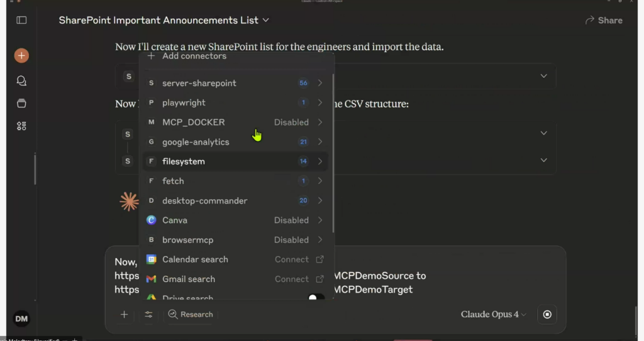Click the Share button label
The height and width of the screenshot is (341, 644).
coord(610,20)
